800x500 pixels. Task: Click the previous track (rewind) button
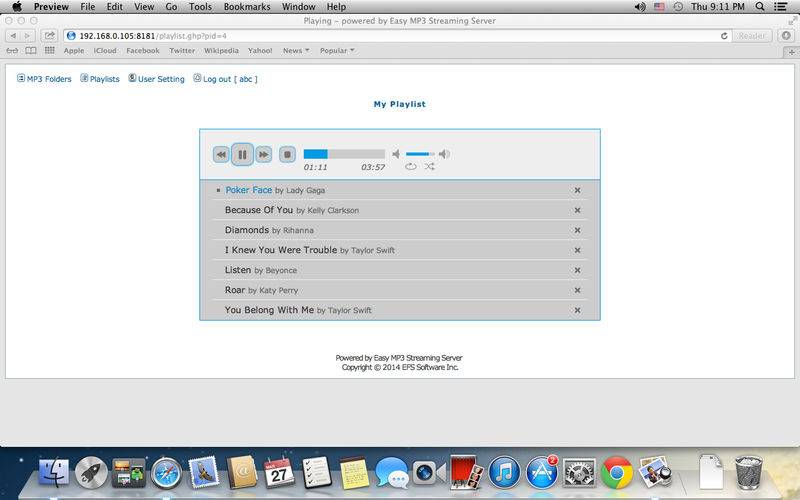221,154
